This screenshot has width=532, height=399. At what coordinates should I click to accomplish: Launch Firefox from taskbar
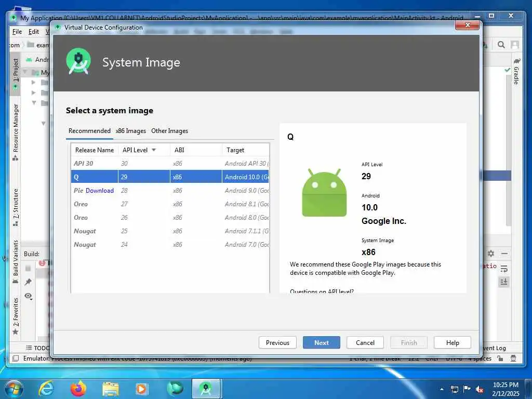[x=78, y=389]
